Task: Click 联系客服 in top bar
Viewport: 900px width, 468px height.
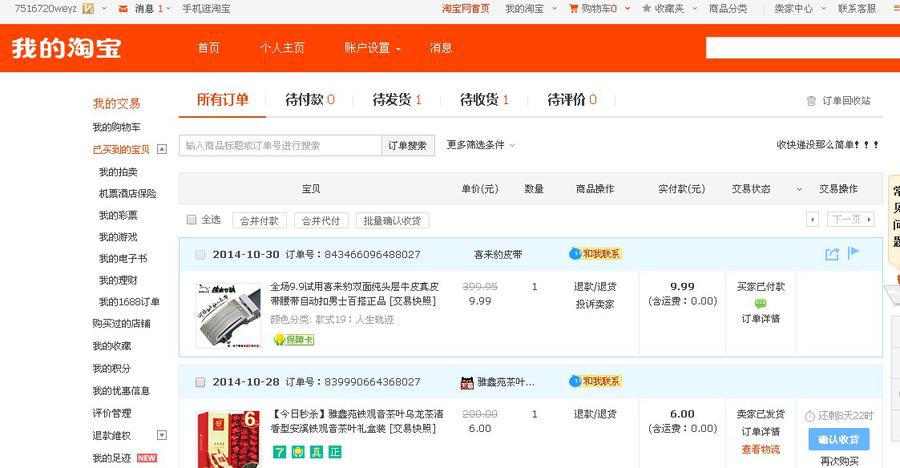Action: click(x=857, y=9)
